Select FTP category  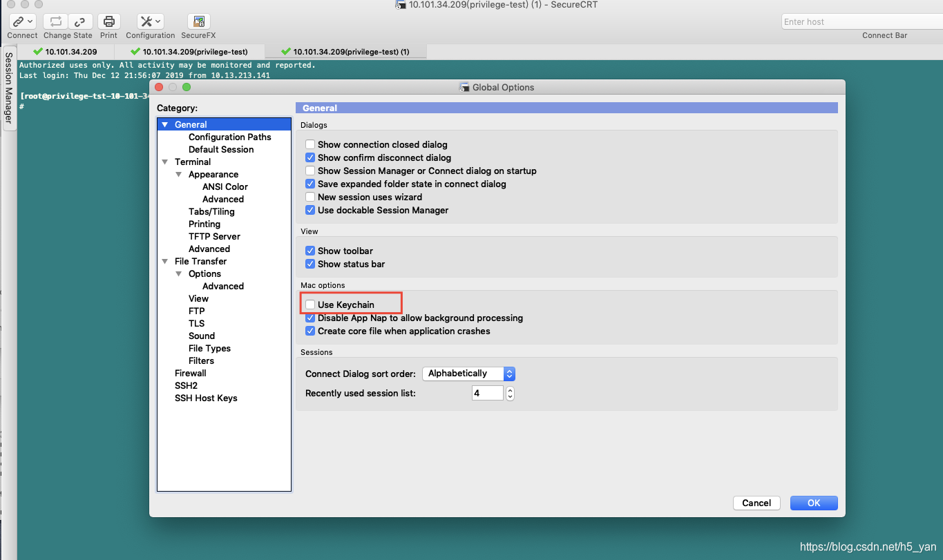tap(197, 311)
